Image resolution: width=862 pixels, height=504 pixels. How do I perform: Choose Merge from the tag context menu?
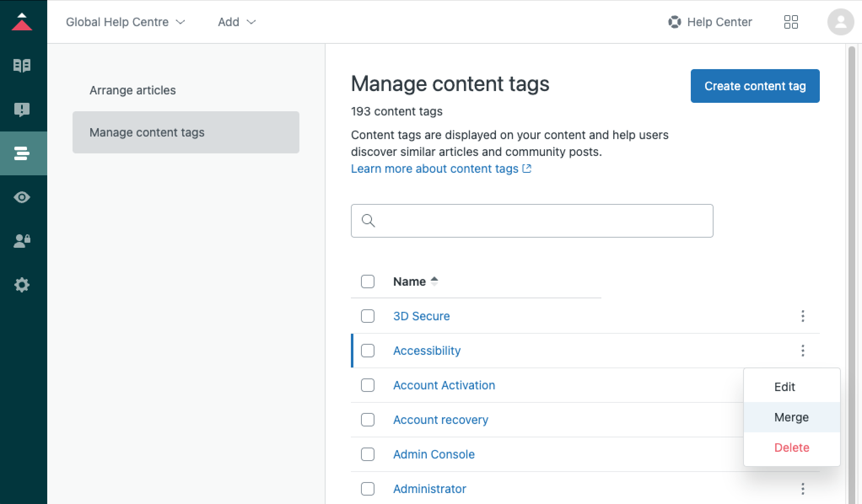(792, 417)
